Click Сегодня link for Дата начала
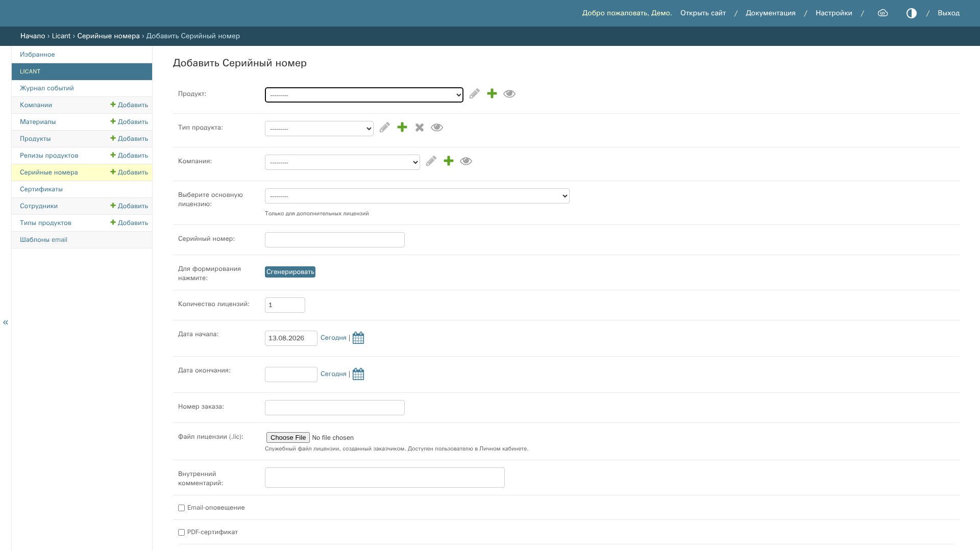Screen dimensions: 980x551 pyautogui.click(x=333, y=338)
